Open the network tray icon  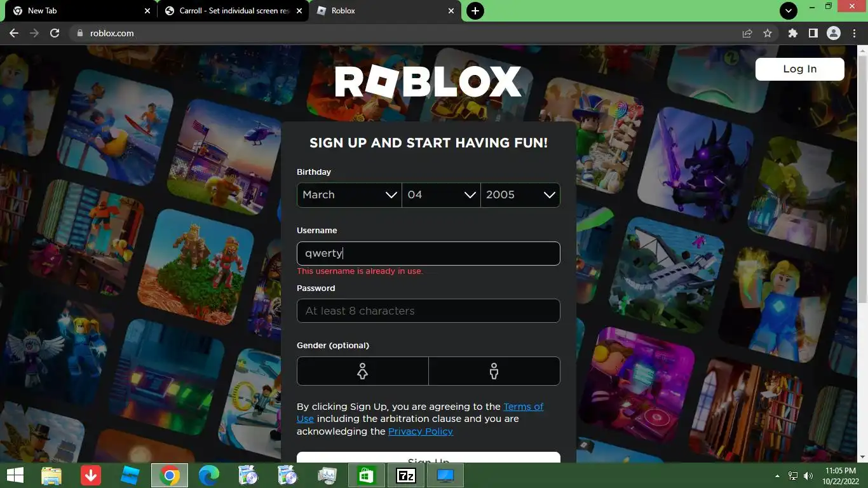pos(793,475)
